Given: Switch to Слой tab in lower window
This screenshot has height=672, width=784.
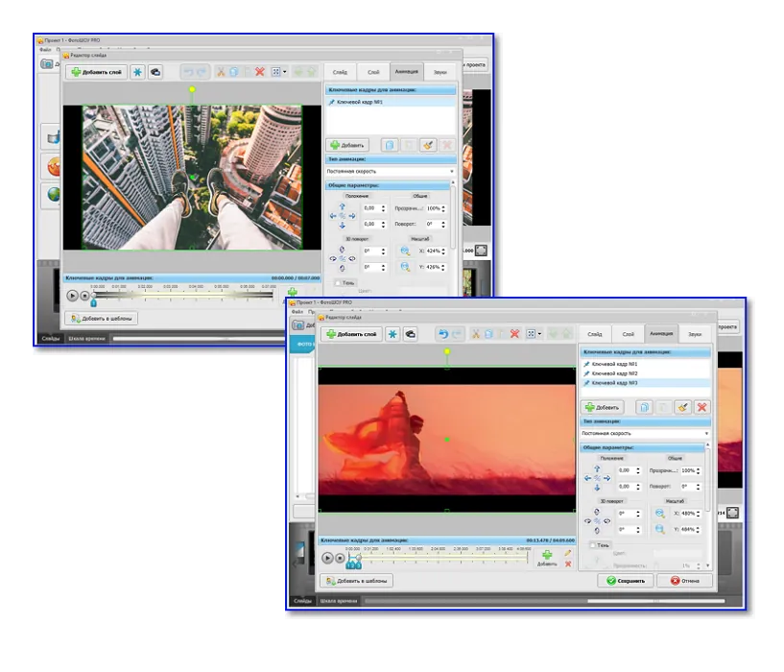Looking at the screenshot, I should click(628, 334).
